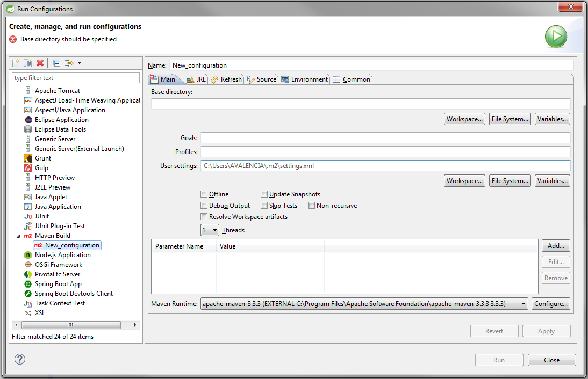Click the AspectJ Load-Time Weaving icon
This screenshot has height=379, width=588.
[x=28, y=100]
